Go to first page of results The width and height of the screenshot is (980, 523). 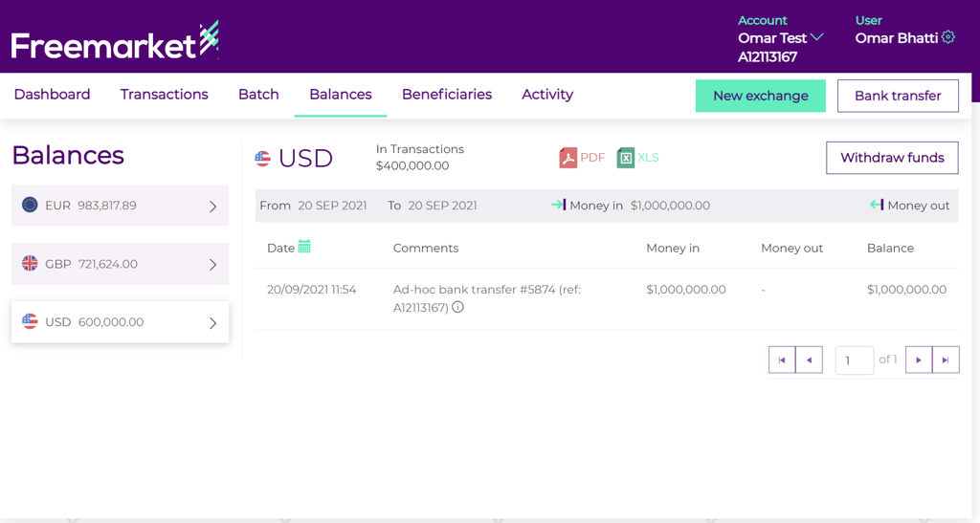(x=782, y=360)
